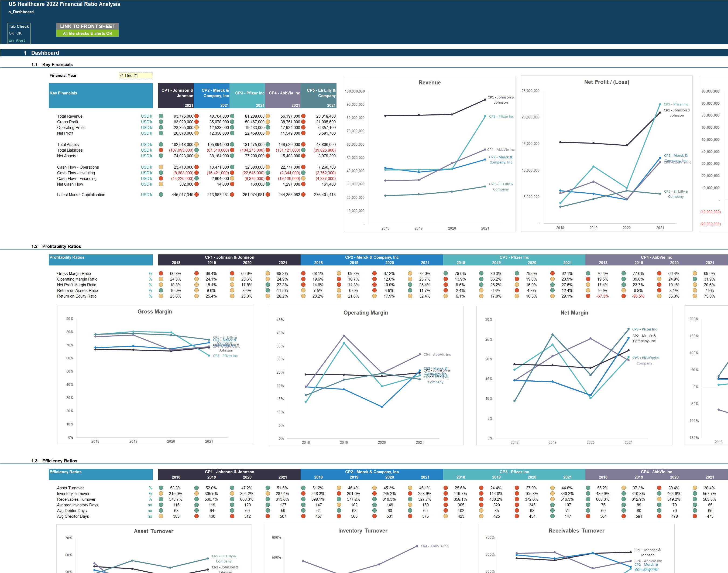Click the '1.3 Efficiency Ratios' section heading

[54, 461]
